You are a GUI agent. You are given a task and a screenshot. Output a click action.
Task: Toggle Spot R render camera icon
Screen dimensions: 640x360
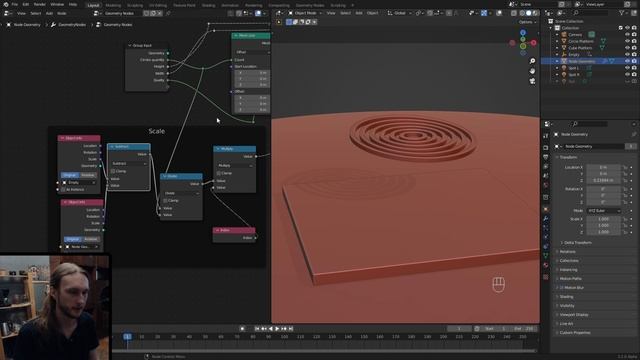[x=634, y=75]
